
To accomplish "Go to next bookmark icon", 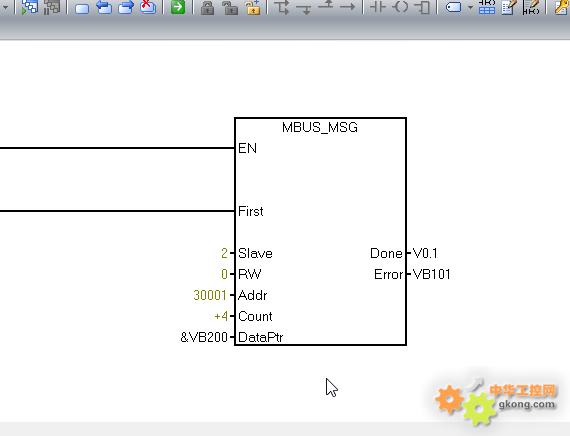I will (x=126, y=7).
